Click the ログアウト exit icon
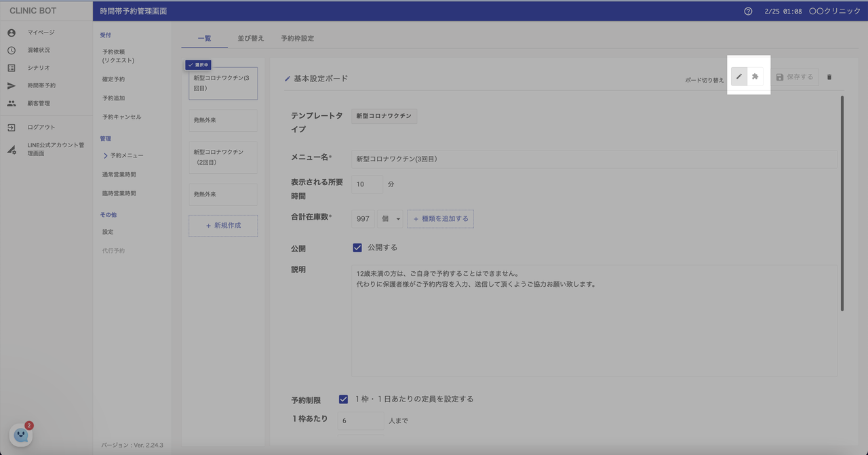 tap(12, 127)
